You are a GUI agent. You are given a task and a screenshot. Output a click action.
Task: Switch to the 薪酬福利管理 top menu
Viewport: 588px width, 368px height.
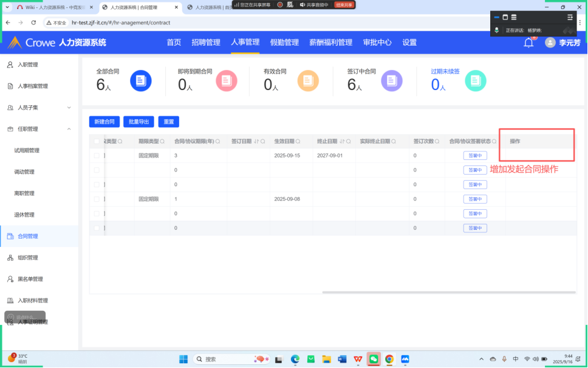click(x=330, y=43)
